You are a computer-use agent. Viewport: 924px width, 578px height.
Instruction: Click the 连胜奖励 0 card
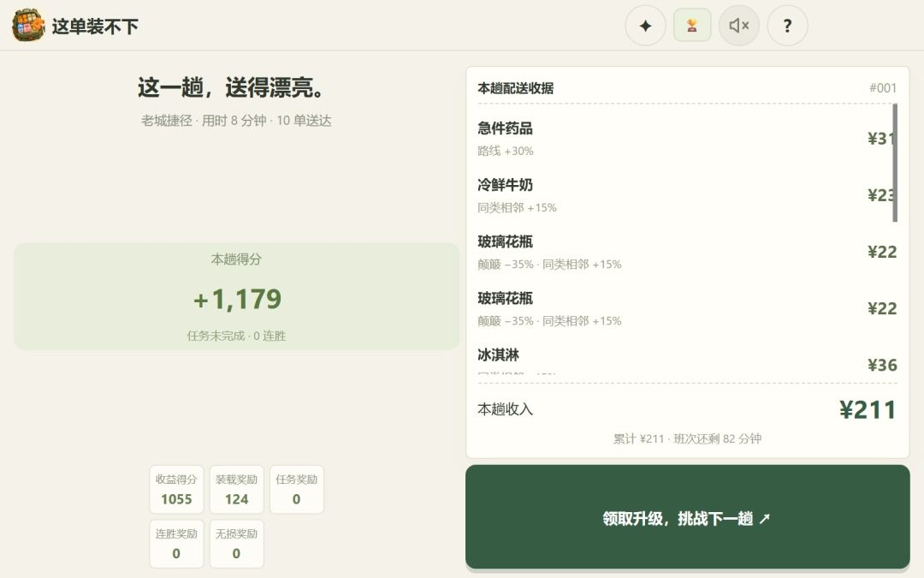point(176,544)
